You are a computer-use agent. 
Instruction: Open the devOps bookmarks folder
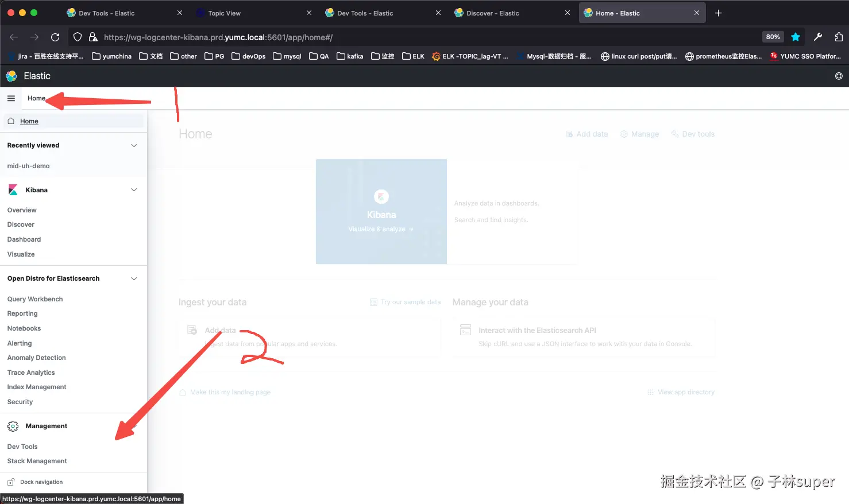click(x=248, y=56)
